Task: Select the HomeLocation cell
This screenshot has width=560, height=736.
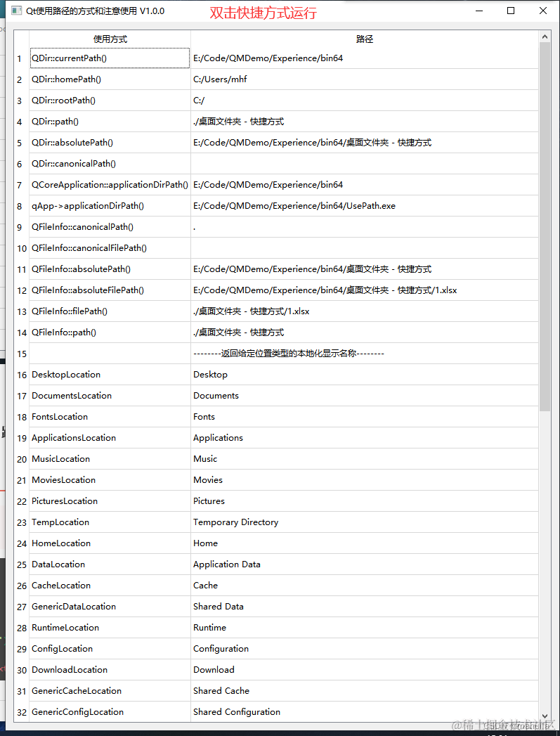Action: (110, 543)
